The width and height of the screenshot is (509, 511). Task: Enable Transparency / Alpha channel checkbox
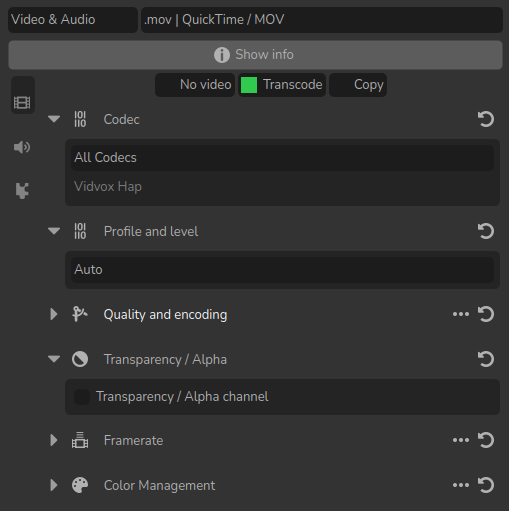coord(82,397)
